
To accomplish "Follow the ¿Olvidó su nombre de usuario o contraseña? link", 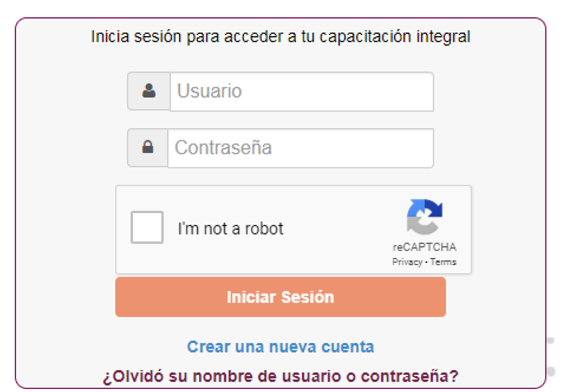I will click(281, 376).
